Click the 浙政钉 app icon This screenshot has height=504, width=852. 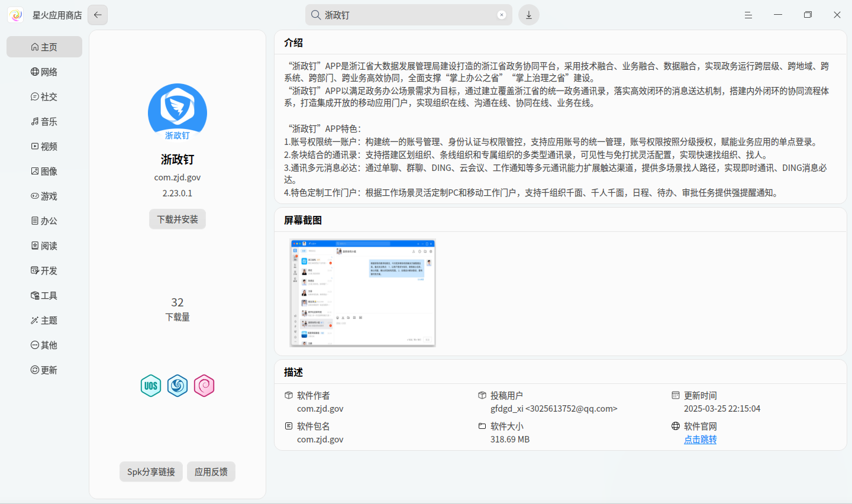coord(177,112)
